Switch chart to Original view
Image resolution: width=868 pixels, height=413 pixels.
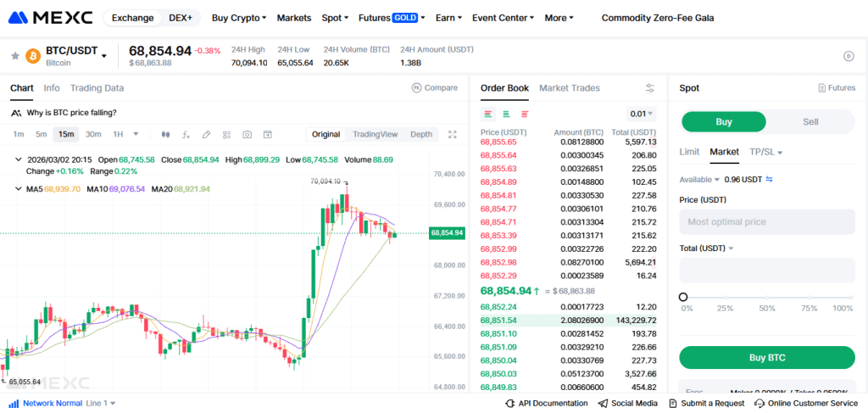[x=325, y=134]
